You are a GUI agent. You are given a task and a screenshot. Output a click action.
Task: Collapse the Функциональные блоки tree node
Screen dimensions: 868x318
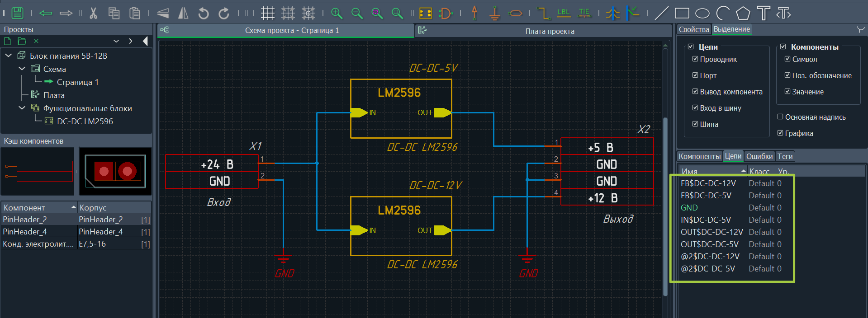(22, 108)
